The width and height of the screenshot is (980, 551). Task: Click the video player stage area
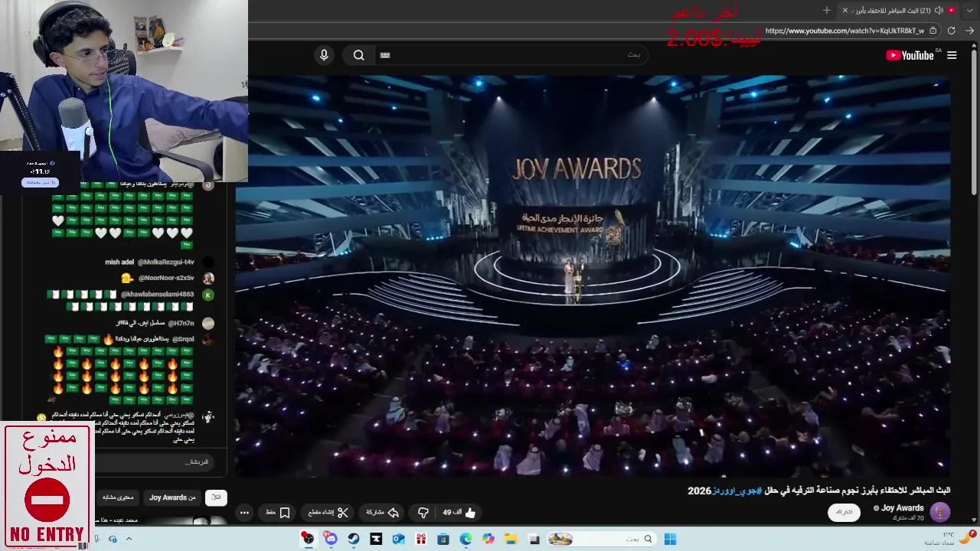593,275
